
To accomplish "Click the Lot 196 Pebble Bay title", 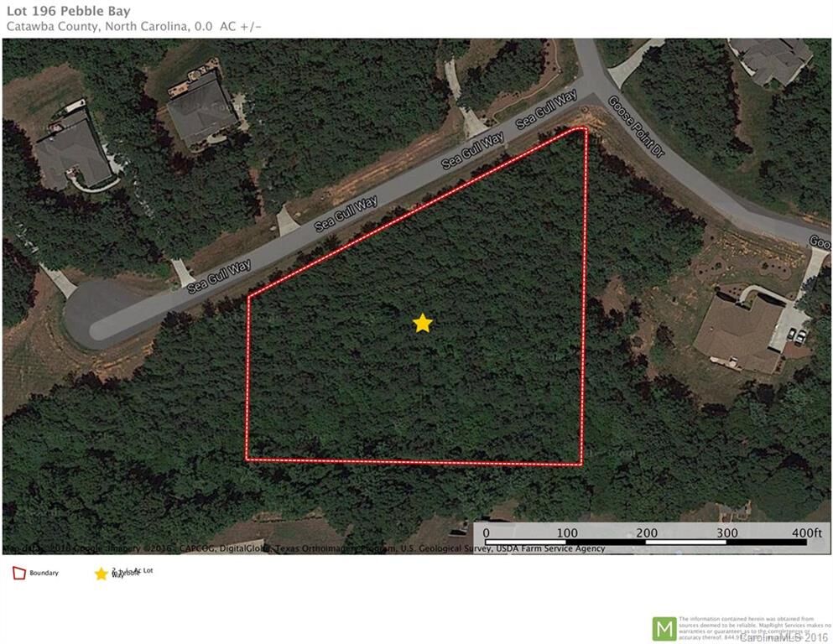I will click(69, 11).
